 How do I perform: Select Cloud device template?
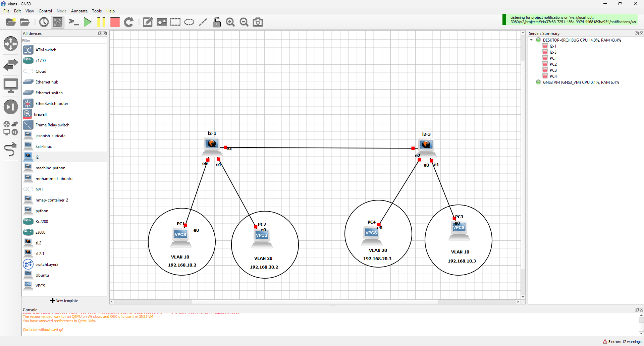click(64, 71)
